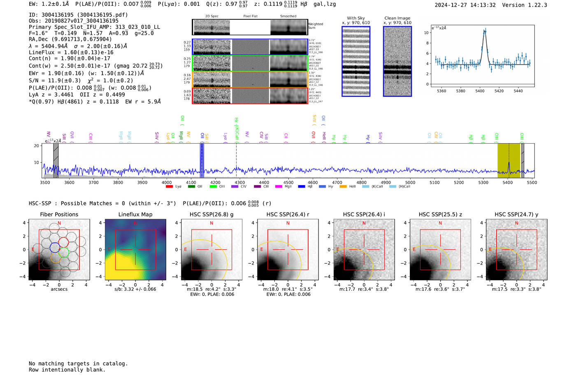Image resolution: width=576 pixels, height=392 pixels.
Task: Click the m:18.5 re:4.2" s:3.3" caption
Action: click(211, 289)
